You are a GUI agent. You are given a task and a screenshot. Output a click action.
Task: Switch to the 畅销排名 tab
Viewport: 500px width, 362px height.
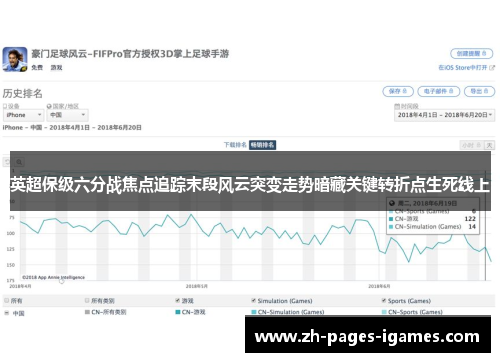pyautogui.click(x=262, y=145)
